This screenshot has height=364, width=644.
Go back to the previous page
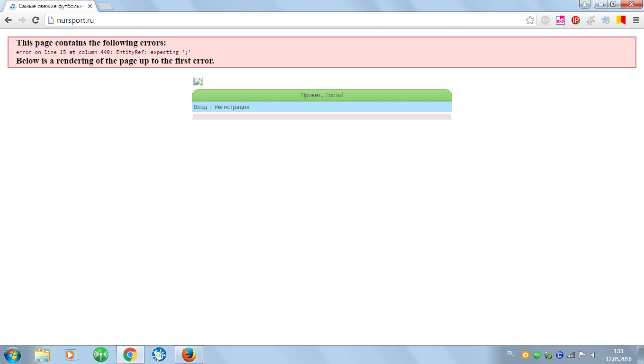(x=8, y=20)
